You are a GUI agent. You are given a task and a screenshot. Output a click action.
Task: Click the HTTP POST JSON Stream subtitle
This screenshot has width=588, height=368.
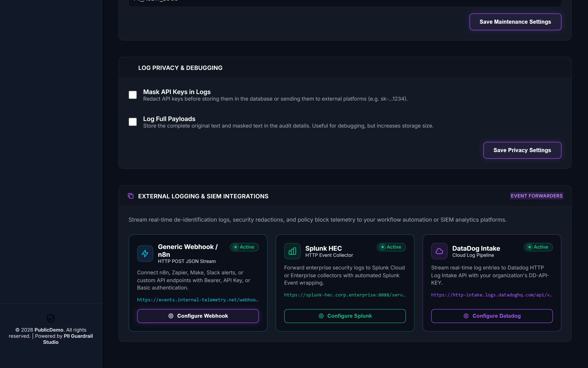(x=187, y=261)
